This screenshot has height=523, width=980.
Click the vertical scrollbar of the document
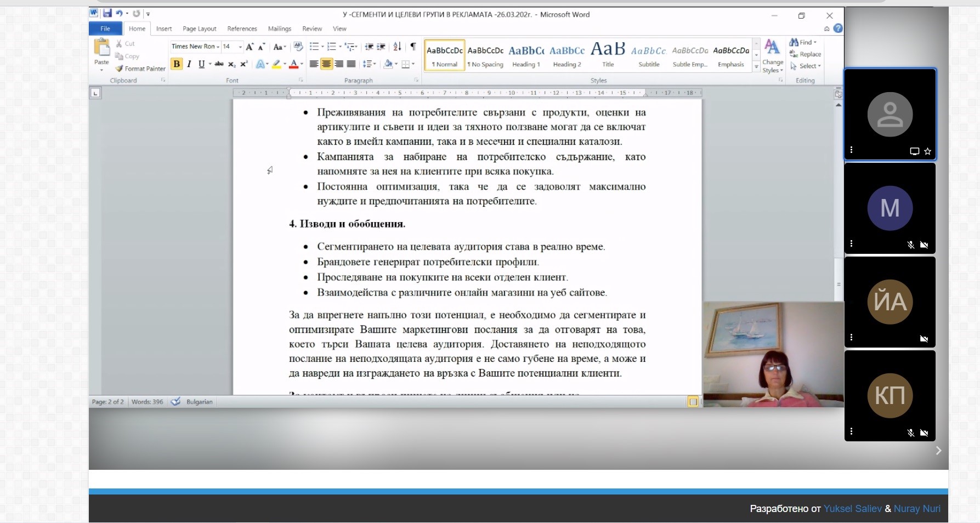click(839, 279)
